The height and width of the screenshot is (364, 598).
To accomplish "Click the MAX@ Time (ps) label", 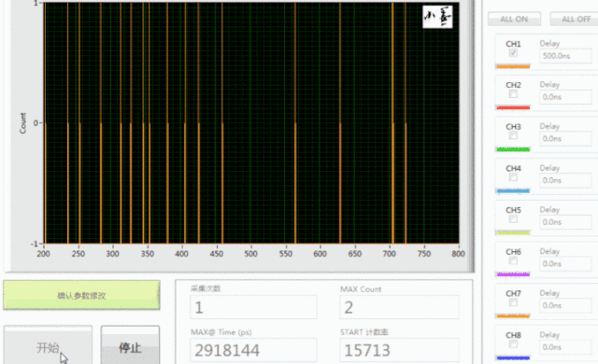I will point(221,332).
